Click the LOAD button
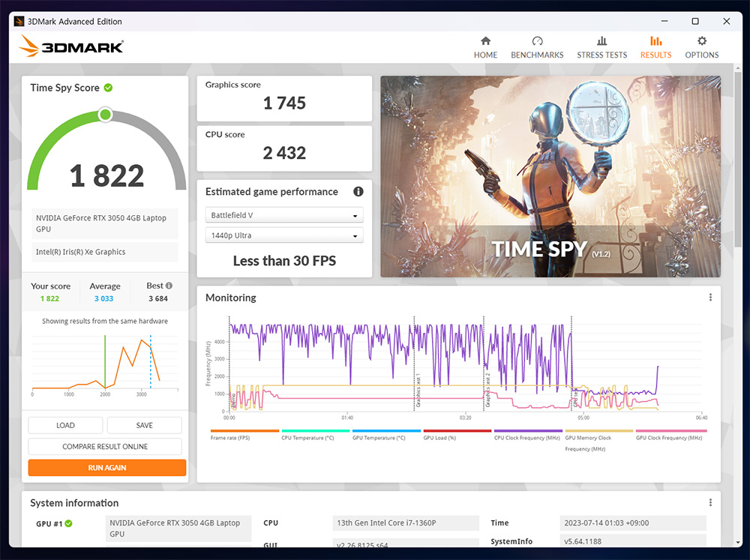 (x=65, y=425)
